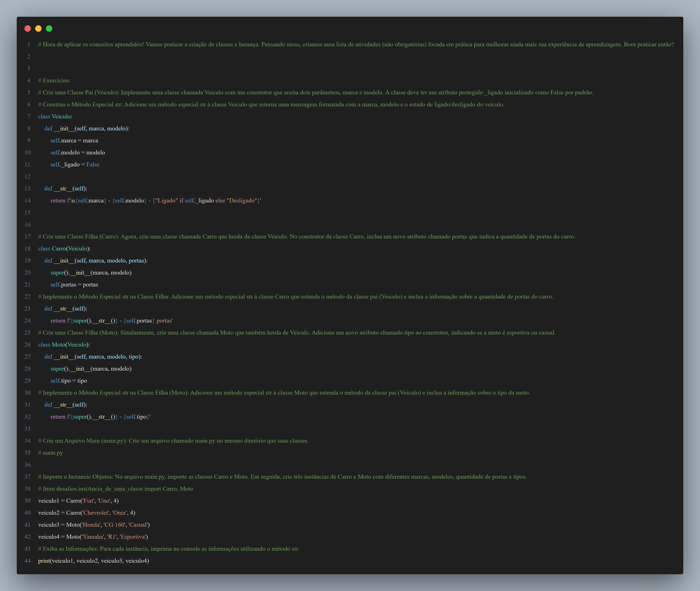Click 'super().__init__(marca, modelo)' on line 20
Viewport: 700px width, 591px height.
pos(91,272)
